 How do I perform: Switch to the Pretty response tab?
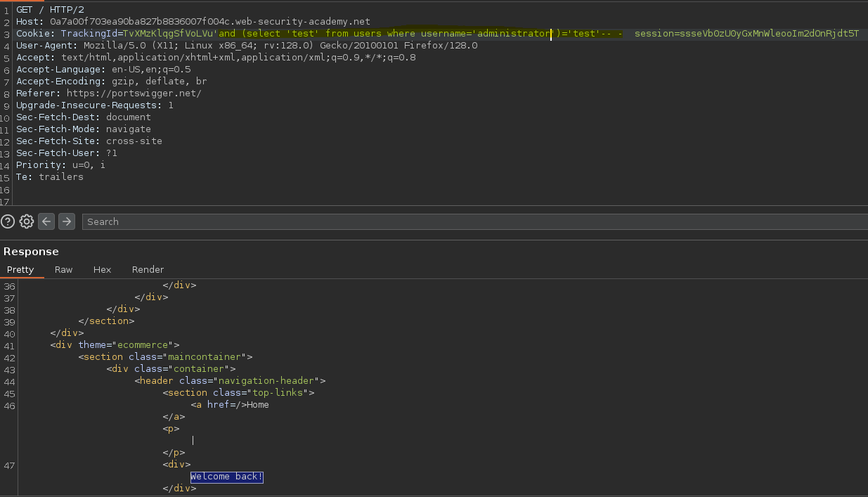click(x=20, y=270)
